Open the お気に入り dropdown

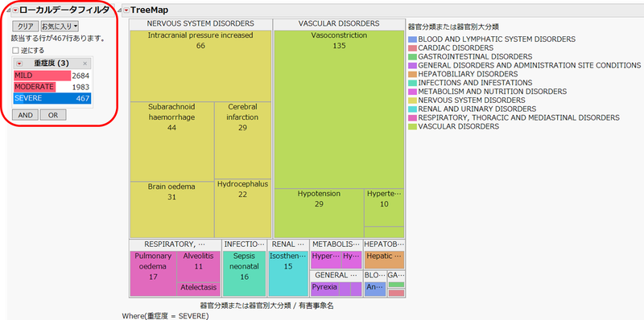coord(60,27)
